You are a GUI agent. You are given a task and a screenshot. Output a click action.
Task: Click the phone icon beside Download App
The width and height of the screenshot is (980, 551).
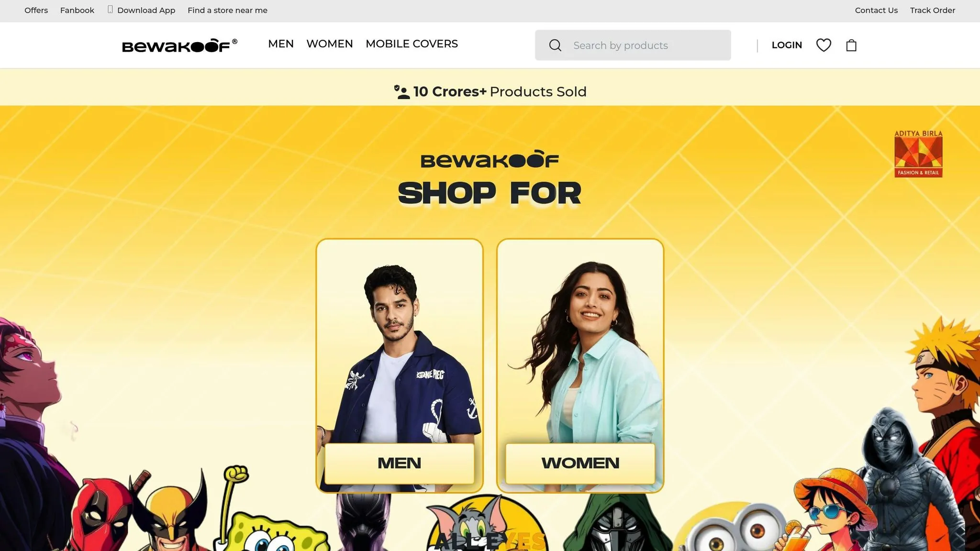coord(110,10)
